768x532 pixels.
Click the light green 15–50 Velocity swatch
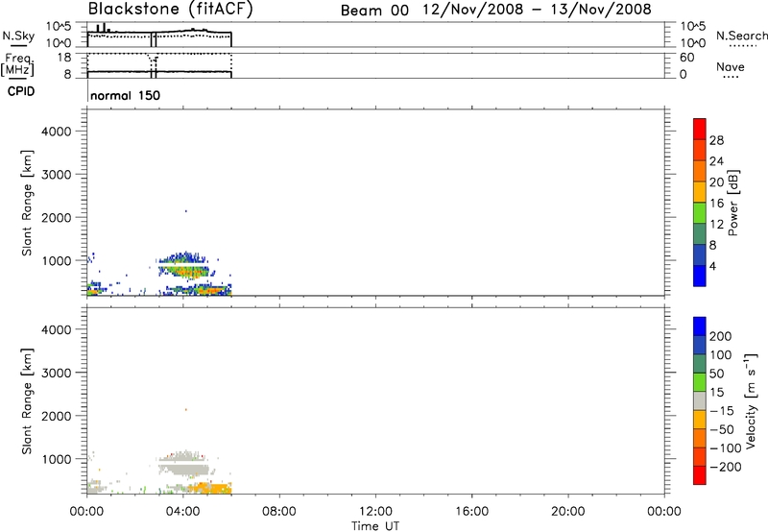(700, 382)
